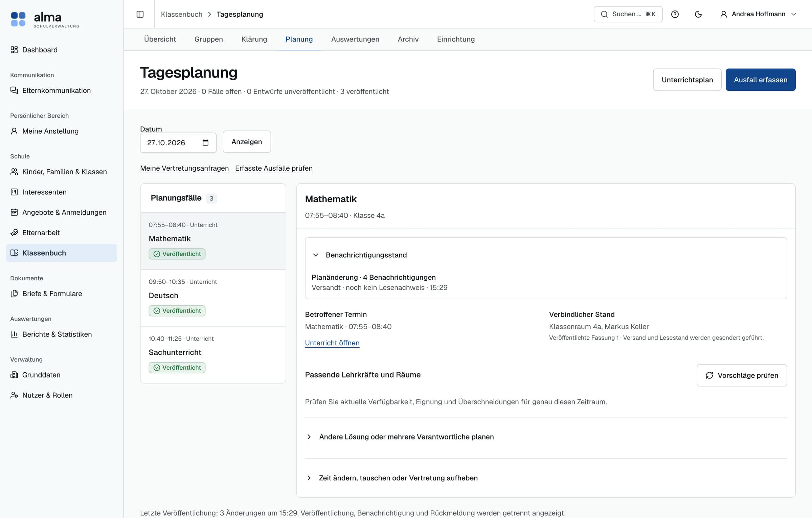Open the Einrichtung tab
The height and width of the screenshot is (518, 812).
[456, 39]
